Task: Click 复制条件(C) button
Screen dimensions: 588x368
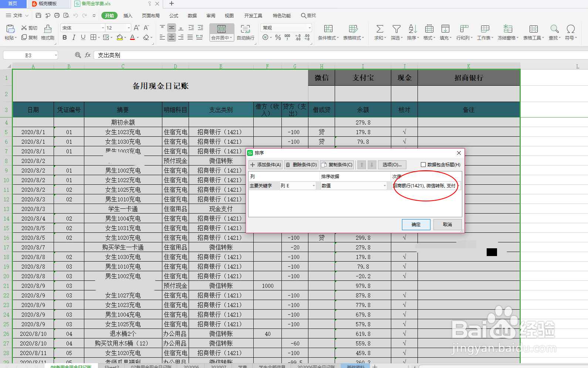Action: 337,165
